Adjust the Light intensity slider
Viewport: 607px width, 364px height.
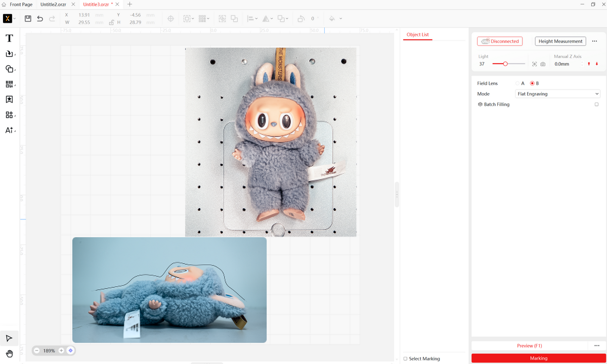click(x=504, y=64)
